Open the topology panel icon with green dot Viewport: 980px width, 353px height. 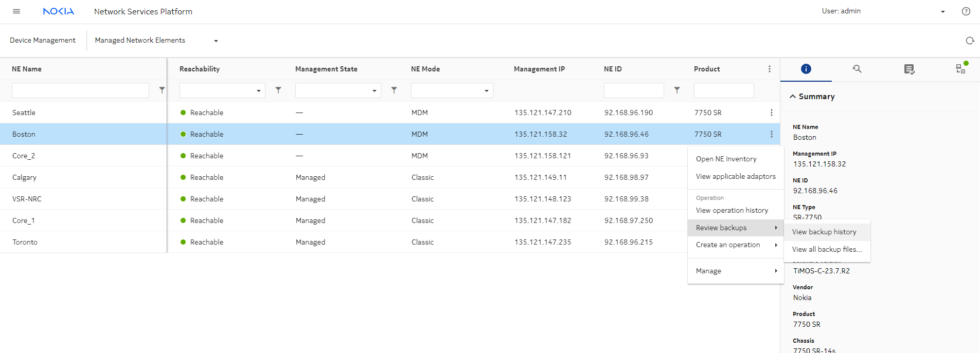(960, 68)
